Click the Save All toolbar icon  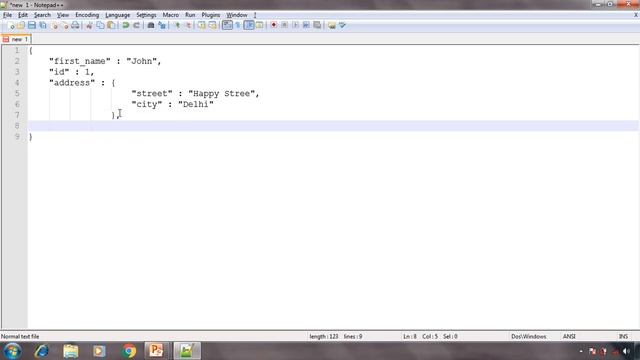click(43, 25)
